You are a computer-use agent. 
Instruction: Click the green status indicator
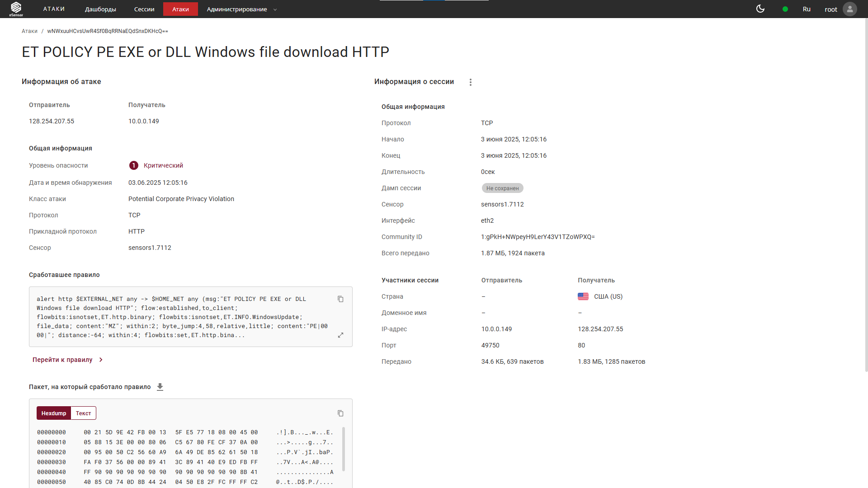pyautogui.click(x=785, y=9)
